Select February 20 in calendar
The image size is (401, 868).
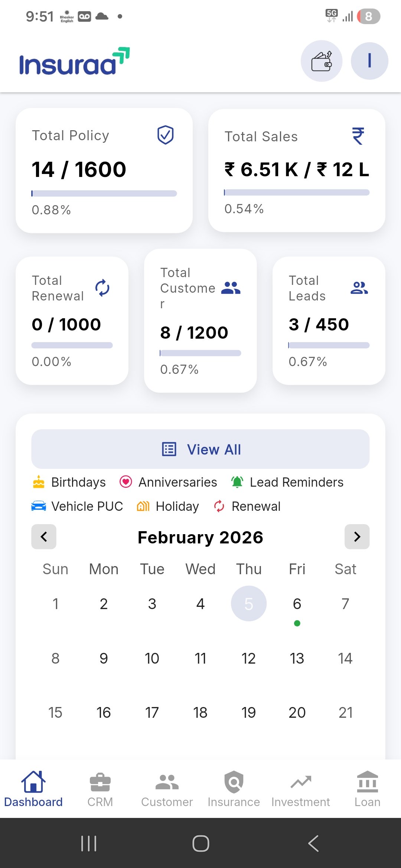pos(297,713)
